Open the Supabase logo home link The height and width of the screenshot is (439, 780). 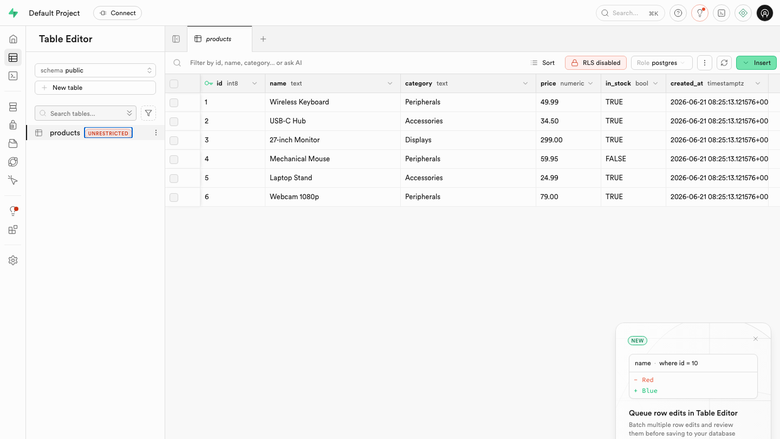pos(13,13)
